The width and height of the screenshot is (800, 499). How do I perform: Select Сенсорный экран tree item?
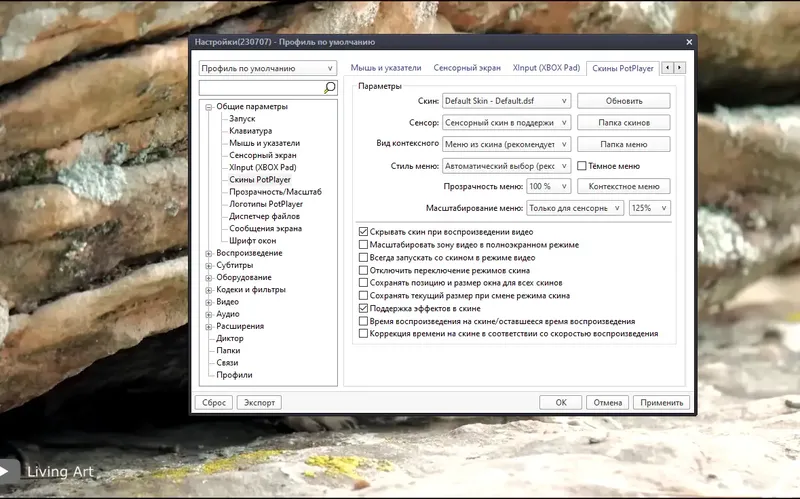[263, 155]
